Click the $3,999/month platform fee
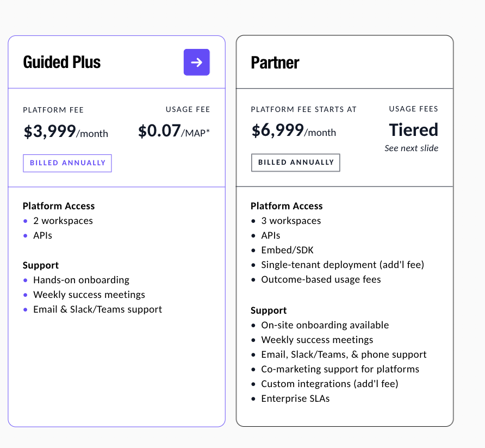This screenshot has height=448, width=485. pyautogui.click(x=65, y=132)
